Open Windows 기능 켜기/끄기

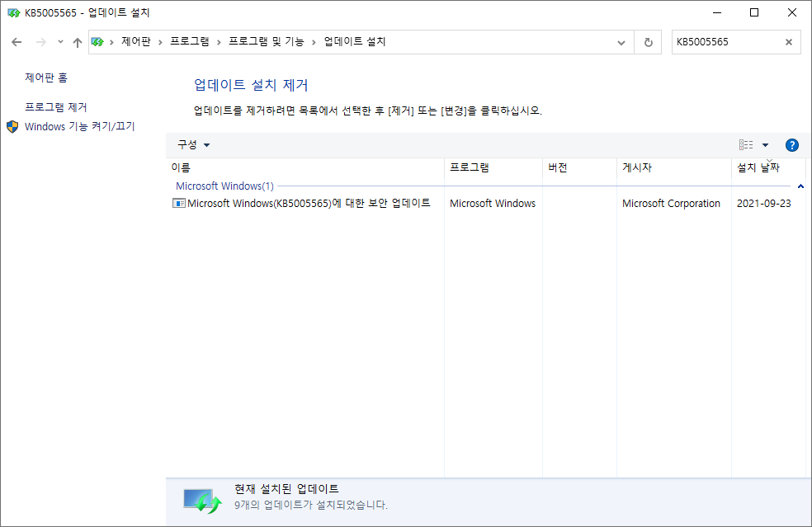click(80, 126)
